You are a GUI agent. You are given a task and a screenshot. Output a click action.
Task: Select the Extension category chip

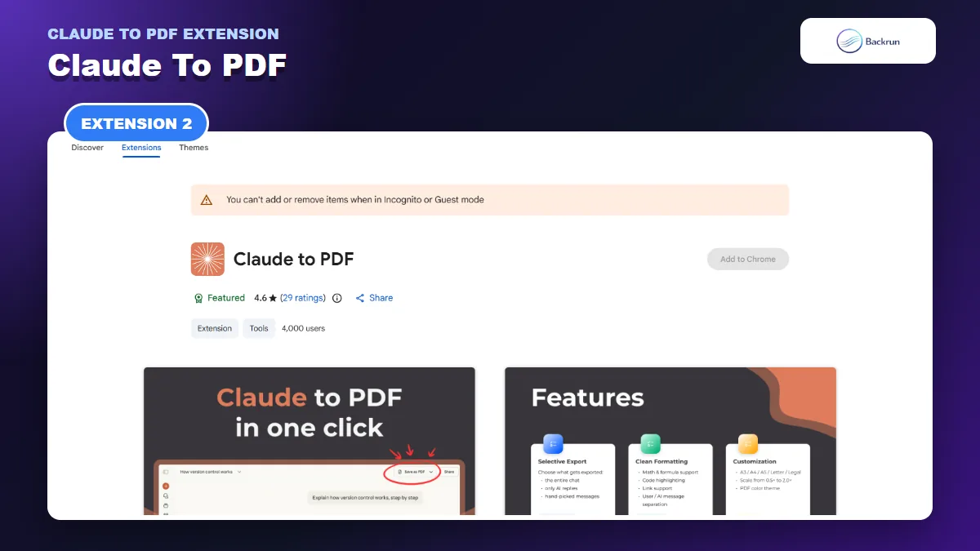point(215,328)
